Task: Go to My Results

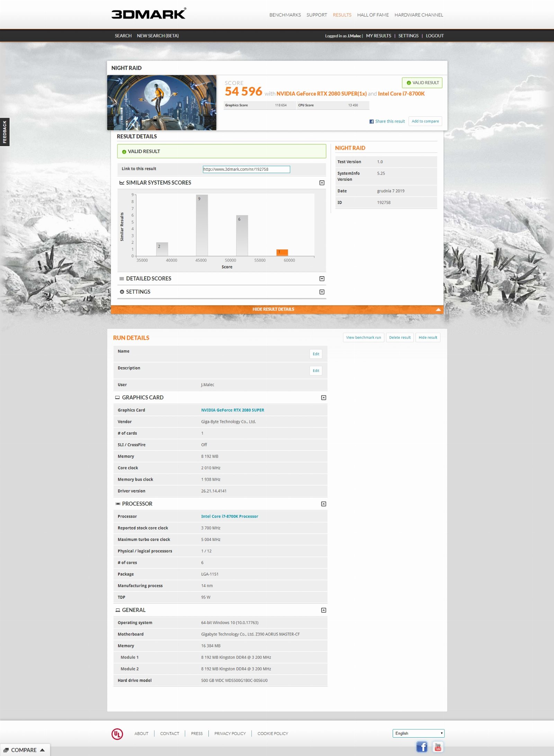Action: [378, 36]
